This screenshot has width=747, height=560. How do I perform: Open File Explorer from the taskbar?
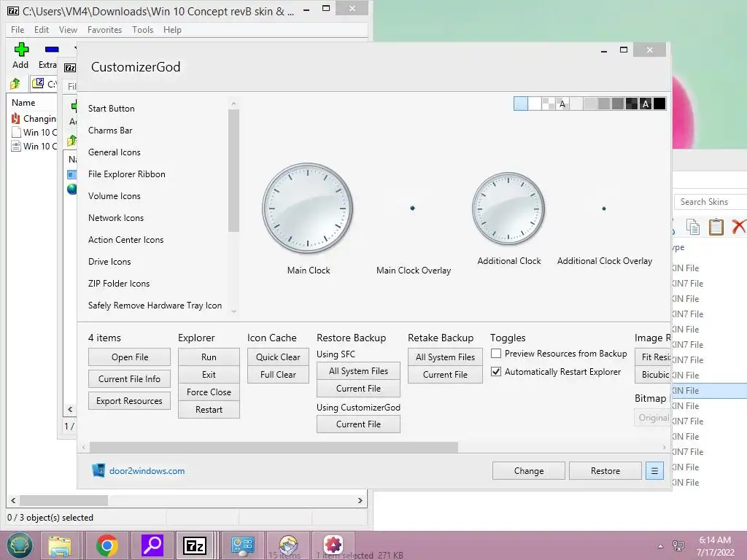pyautogui.click(x=60, y=545)
